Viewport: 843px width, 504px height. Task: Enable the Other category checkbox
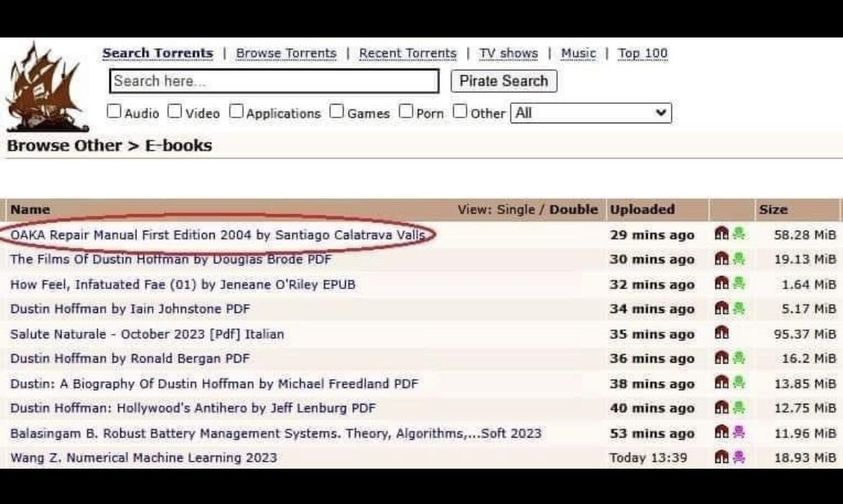[x=460, y=111]
